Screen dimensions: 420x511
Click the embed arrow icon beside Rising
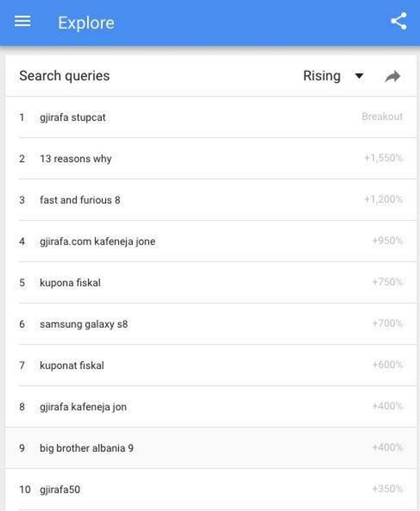pos(393,77)
